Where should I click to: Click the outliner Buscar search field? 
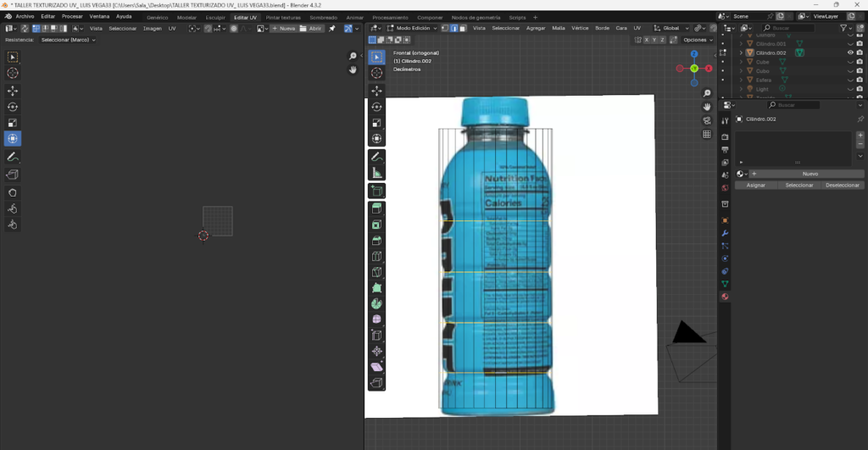(787, 28)
